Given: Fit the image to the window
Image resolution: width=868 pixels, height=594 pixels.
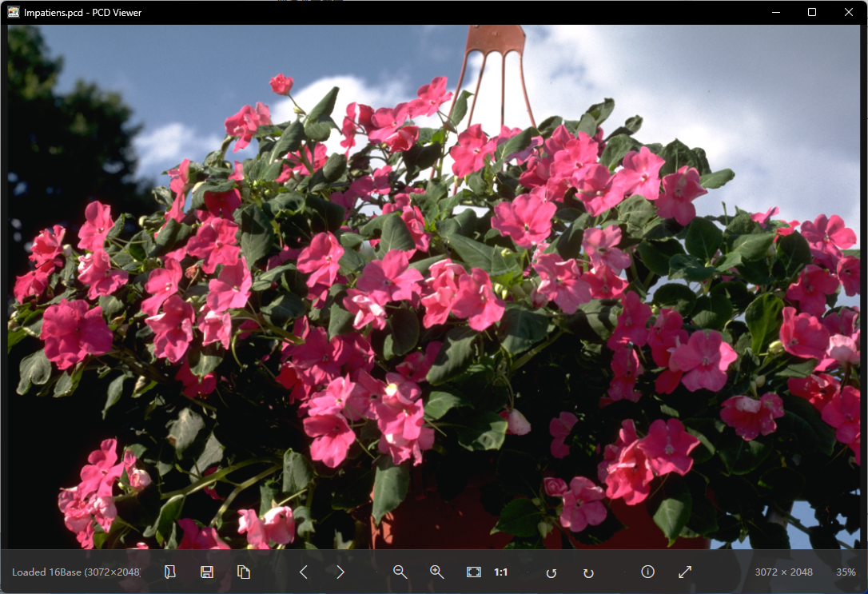Looking at the screenshot, I should tap(474, 572).
